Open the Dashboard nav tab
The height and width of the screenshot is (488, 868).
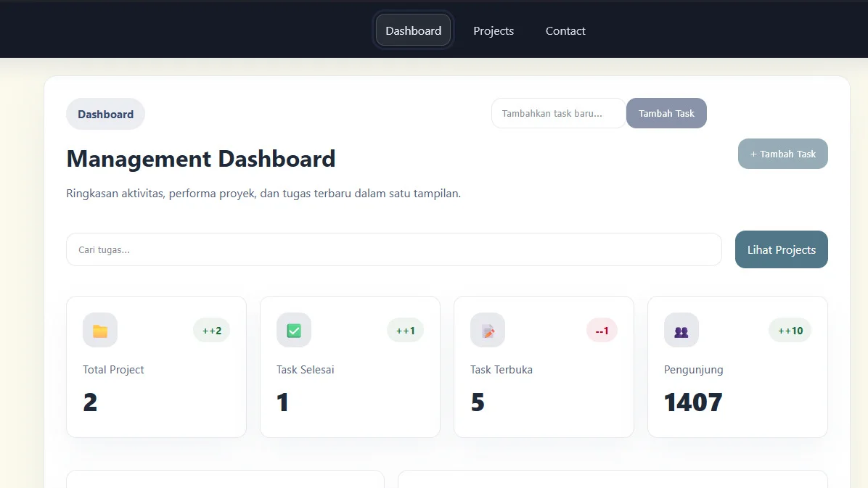[x=413, y=30]
